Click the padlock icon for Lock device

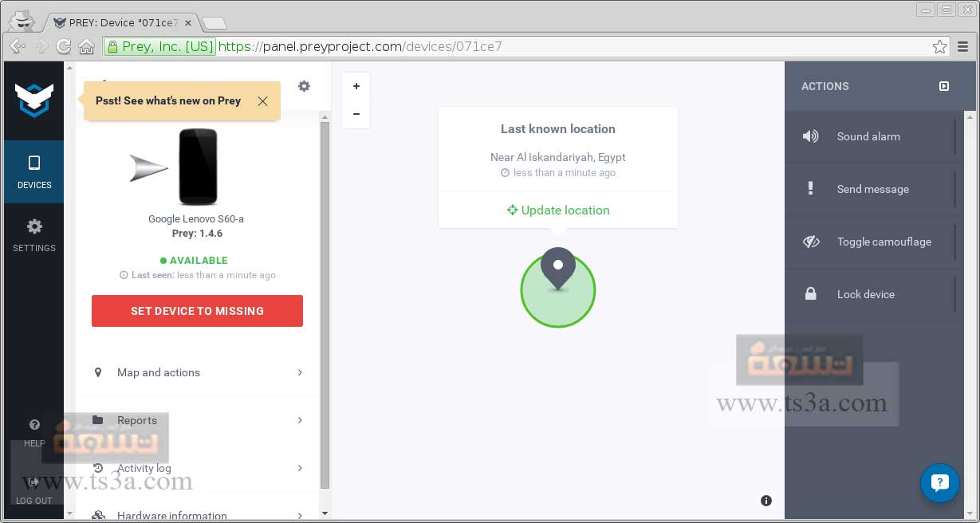[x=810, y=294]
